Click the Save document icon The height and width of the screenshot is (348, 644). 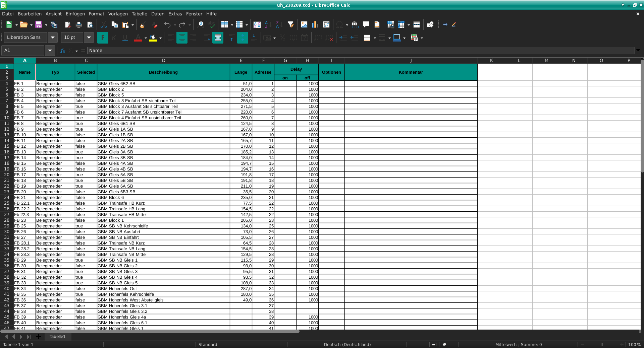38,25
